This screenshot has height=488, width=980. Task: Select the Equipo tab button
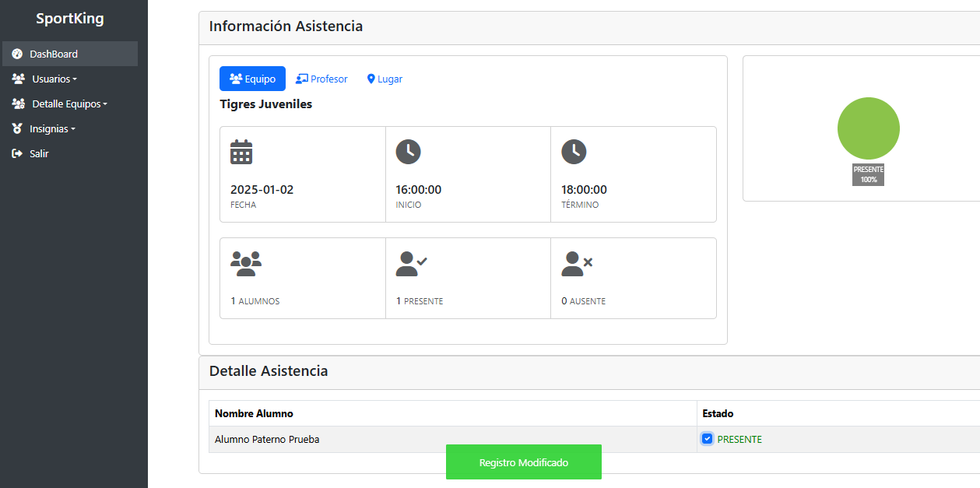(251, 79)
